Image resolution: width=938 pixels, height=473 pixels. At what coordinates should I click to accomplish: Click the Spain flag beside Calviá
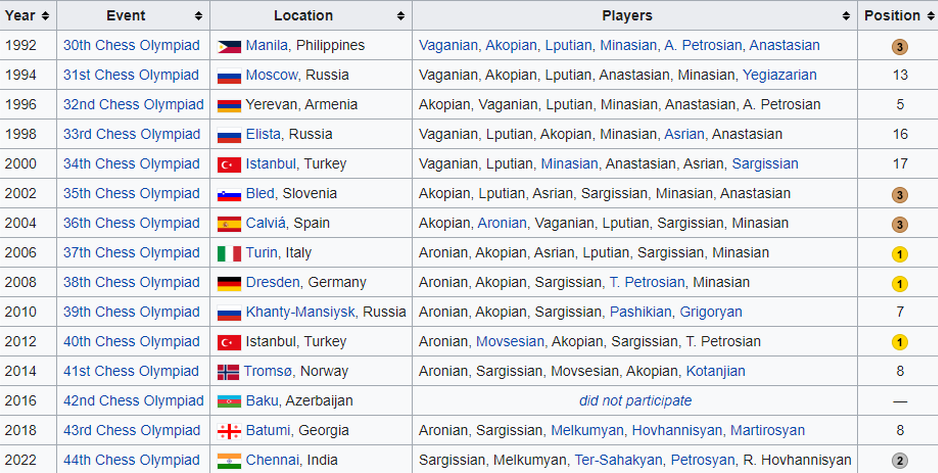click(229, 223)
